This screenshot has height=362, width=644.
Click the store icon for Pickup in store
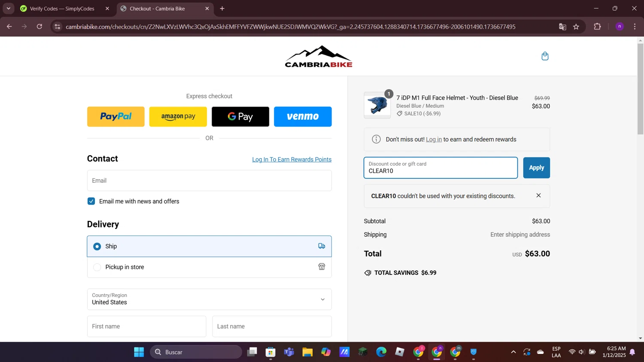click(322, 267)
